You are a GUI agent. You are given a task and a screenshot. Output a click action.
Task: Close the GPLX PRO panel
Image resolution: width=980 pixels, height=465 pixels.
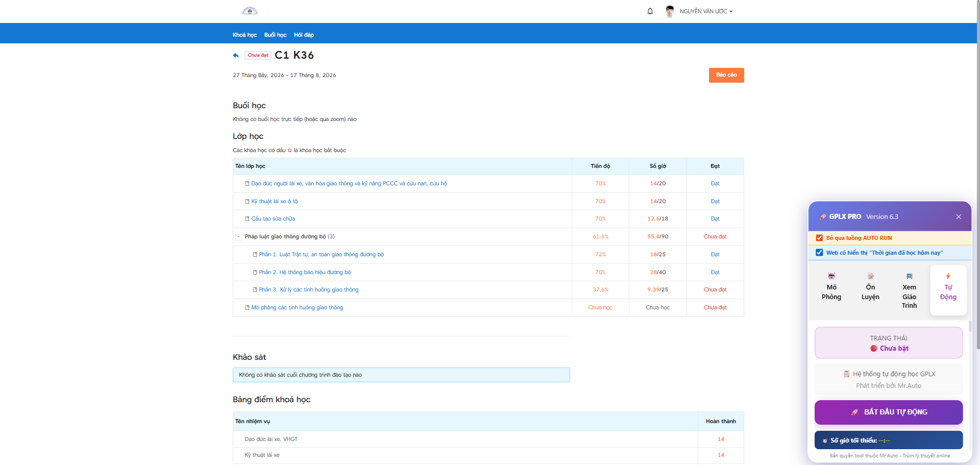coord(959,217)
